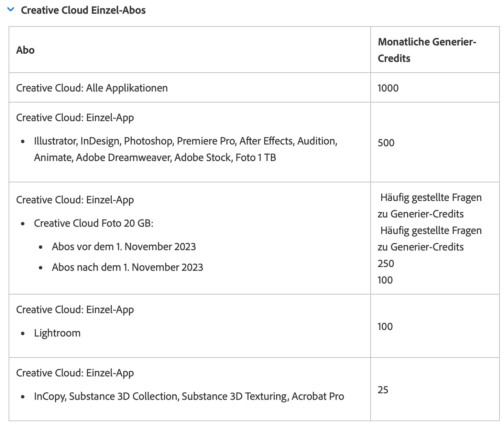Screen dimensions: 504x426
Task: Click the Creative Cloud: Alle Applikationen row
Action: click(x=92, y=88)
